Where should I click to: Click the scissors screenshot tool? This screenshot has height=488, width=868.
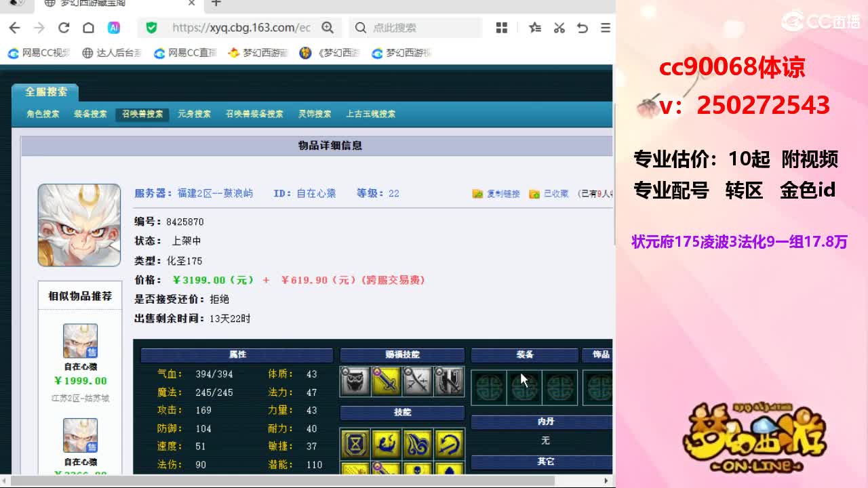tap(559, 28)
